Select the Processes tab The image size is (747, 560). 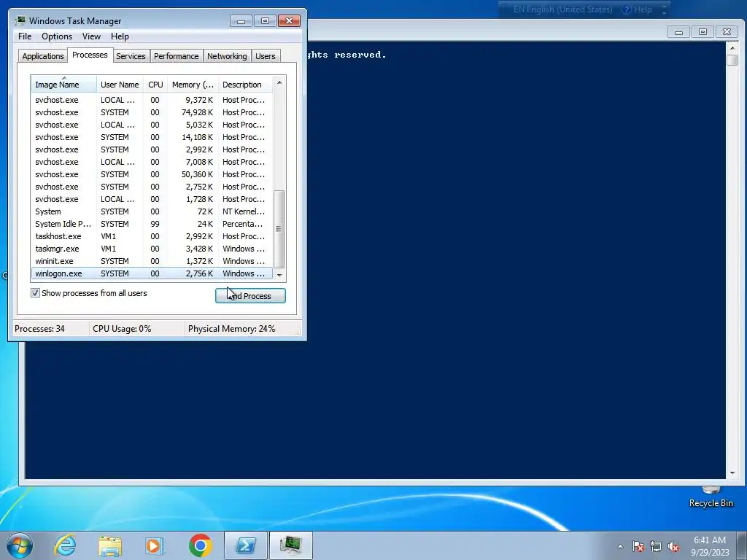point(90,55)
